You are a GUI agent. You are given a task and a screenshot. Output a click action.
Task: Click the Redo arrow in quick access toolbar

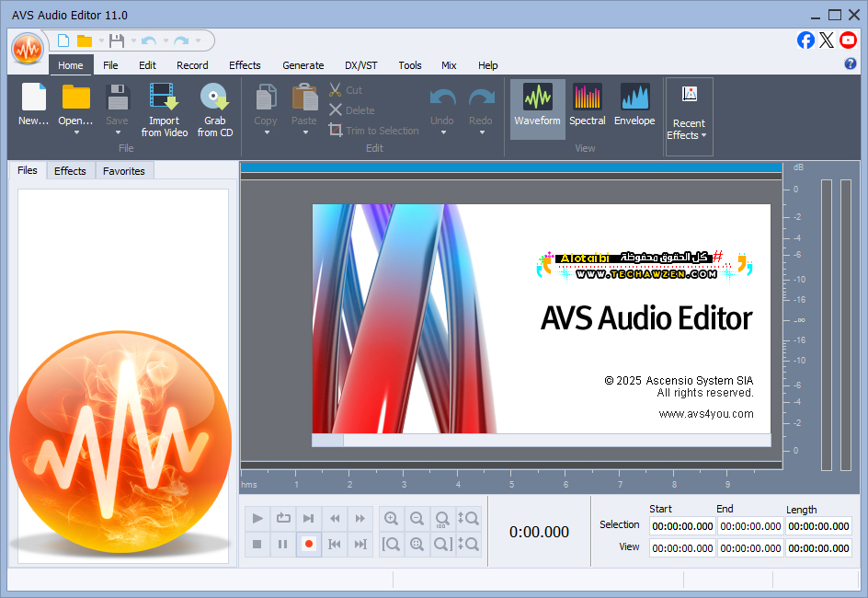(x=181, y=41)
